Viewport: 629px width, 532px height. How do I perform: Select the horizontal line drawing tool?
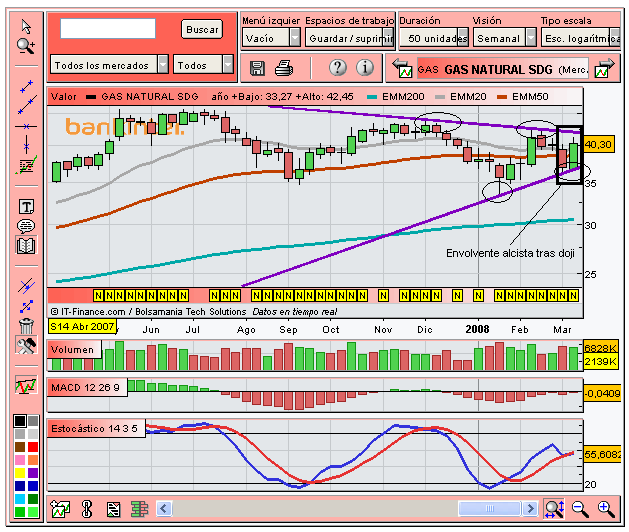26,126
